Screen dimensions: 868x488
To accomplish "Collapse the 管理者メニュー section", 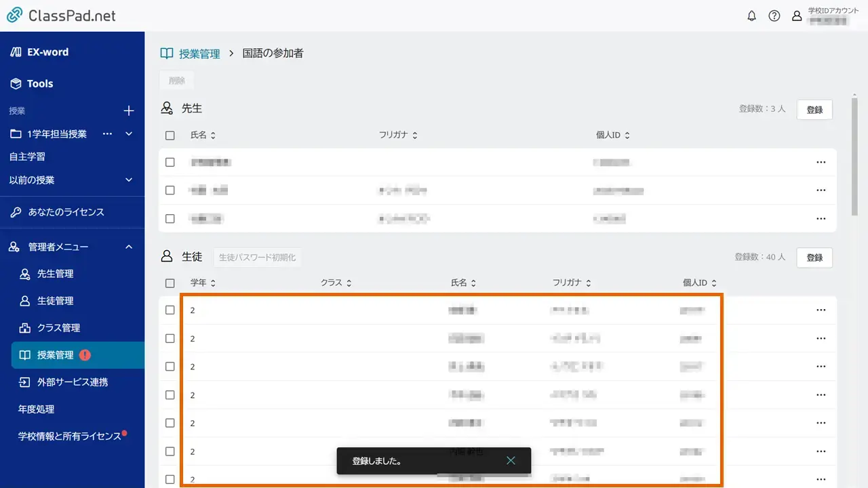I will [129, 247].
